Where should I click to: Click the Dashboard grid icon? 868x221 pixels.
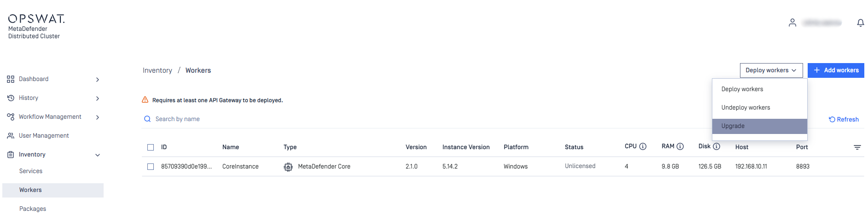pyautogui.click(x=11, y=79)
